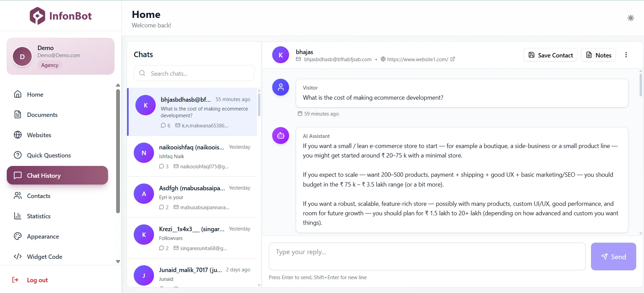Click the Send button
This screenshot has height=293, width=644.
(613, 257)
